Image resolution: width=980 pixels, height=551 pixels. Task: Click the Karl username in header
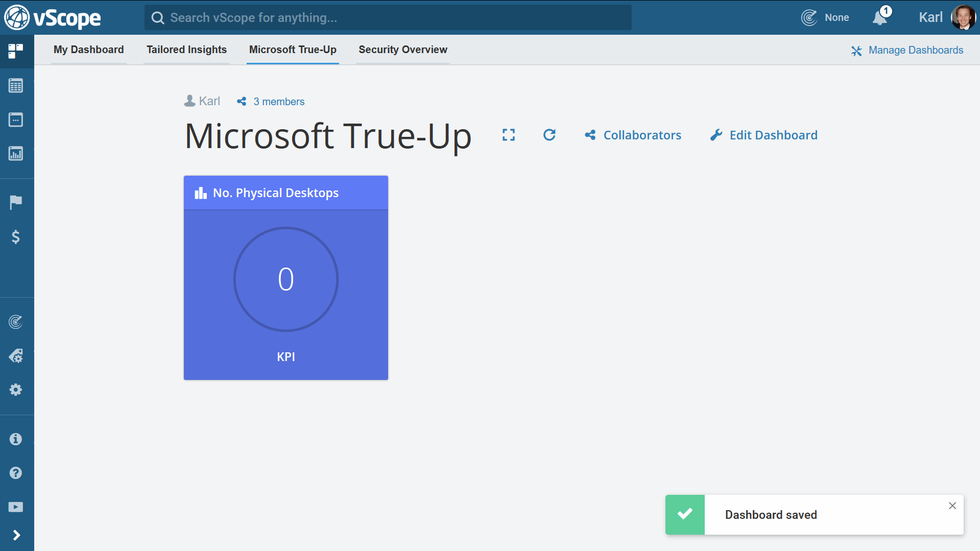[930, 17]
